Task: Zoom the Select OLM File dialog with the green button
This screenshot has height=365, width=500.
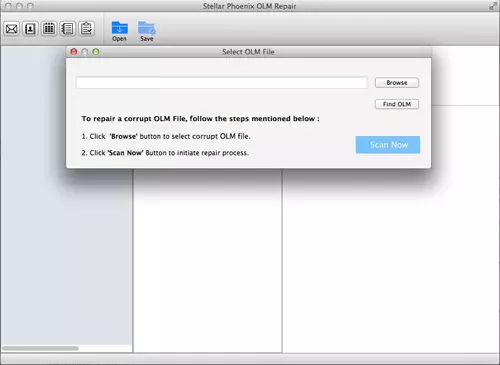Action: pyautogui.click(x=96, y=52)
